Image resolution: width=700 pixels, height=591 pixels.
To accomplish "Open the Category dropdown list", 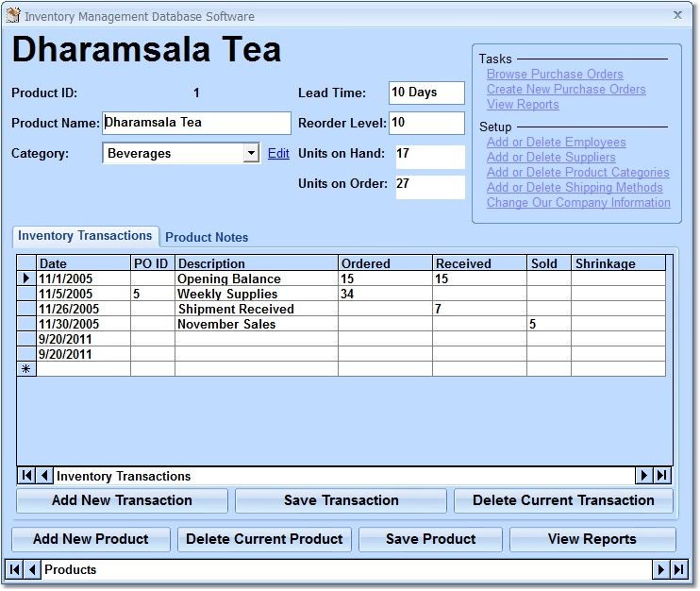I will click(x=251, y=153).
